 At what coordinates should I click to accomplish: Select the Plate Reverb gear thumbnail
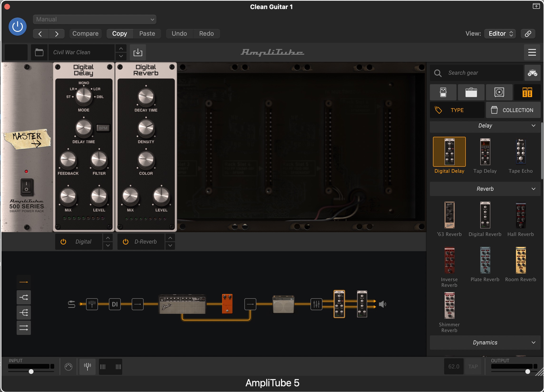(x=485, y=260)
